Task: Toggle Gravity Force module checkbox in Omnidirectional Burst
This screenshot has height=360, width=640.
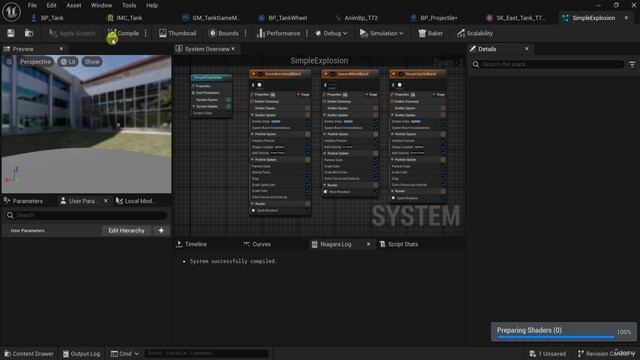Action: point(307,172)
